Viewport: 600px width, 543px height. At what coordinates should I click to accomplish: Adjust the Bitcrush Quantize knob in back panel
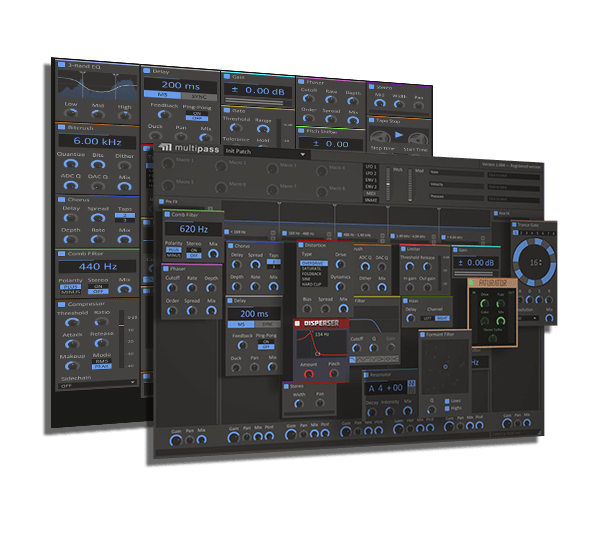pos(71,164)
